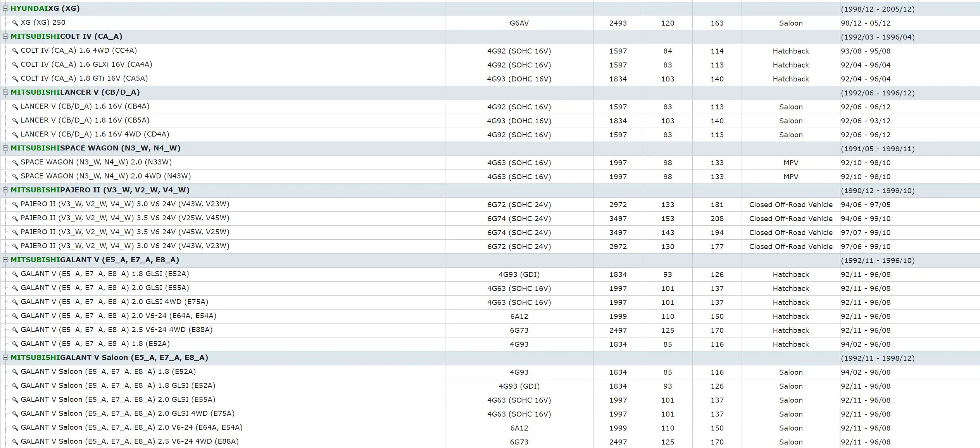Click magnifier icon beside SPACE WAGON 2.0 4WD (N43W)

coord(15,176)
